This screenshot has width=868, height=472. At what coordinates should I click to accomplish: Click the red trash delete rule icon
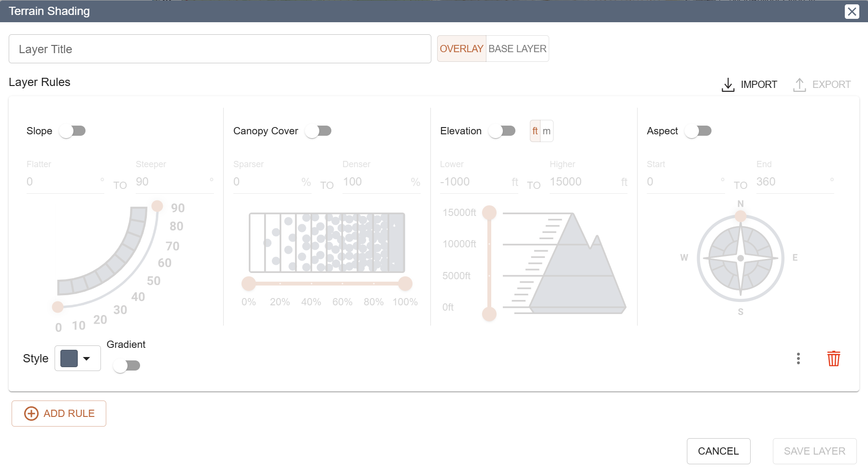point(833,358)
